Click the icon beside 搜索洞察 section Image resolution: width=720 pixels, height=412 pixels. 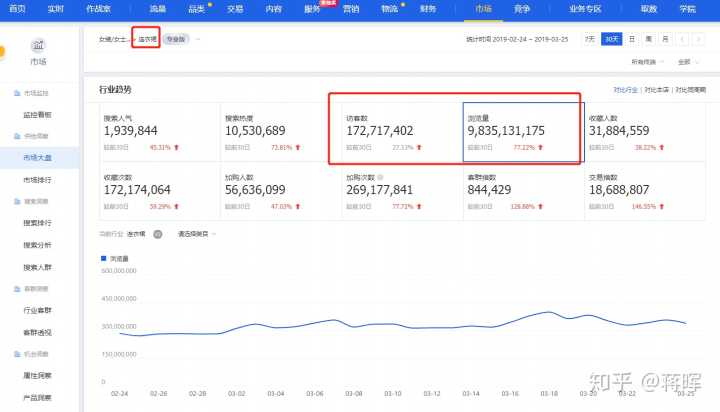coord(17,201)
